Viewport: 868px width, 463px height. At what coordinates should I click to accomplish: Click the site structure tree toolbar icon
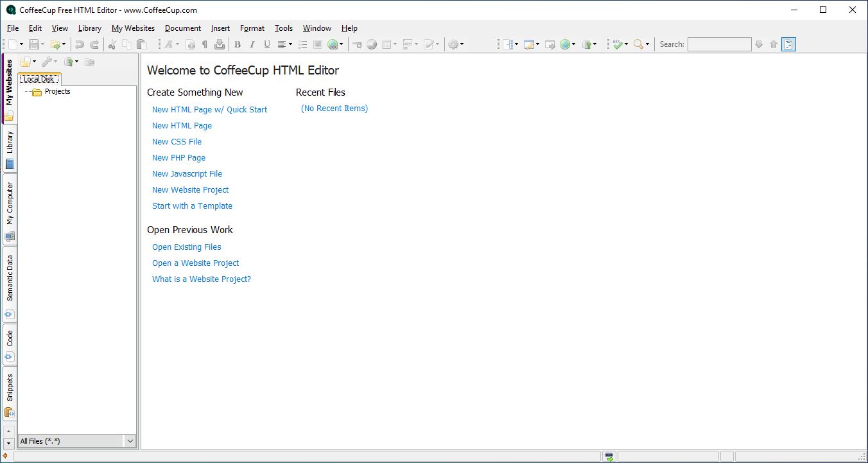click(x=507, y=44)
